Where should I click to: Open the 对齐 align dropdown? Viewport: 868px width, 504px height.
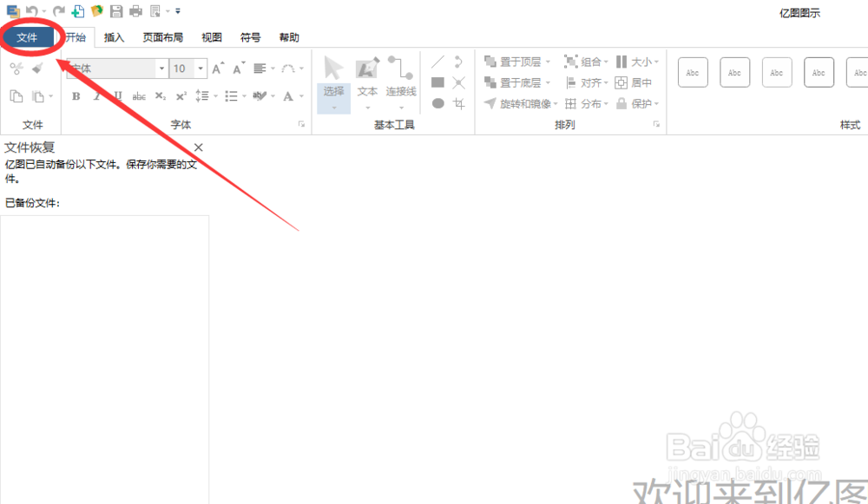tap(586, 82)
